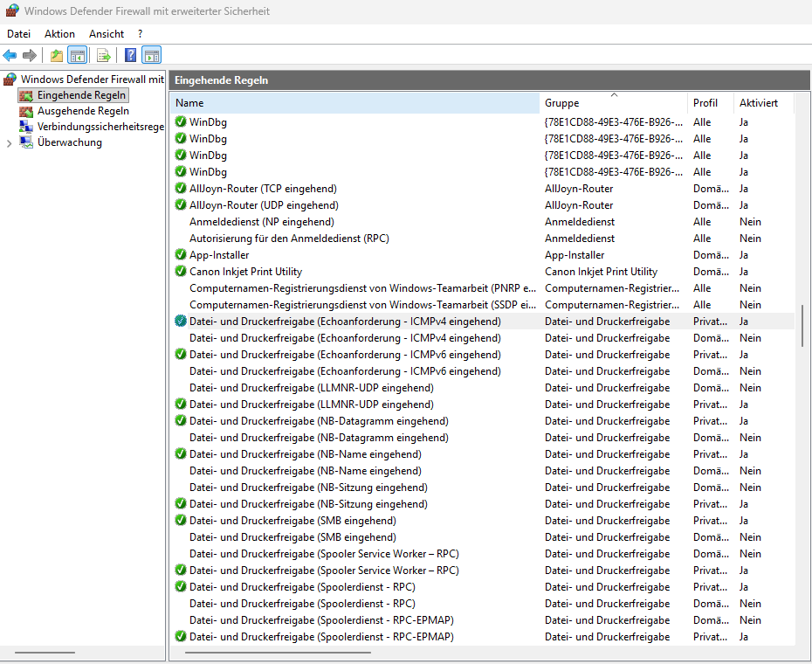Click the Back arrow toolbar icon
Screen dimensions: 812x664
(x=10, y=55)
